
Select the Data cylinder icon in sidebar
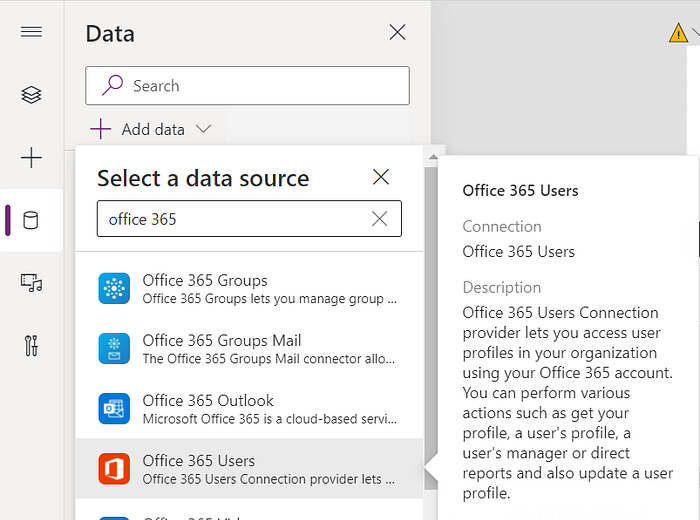pos(31,220)
